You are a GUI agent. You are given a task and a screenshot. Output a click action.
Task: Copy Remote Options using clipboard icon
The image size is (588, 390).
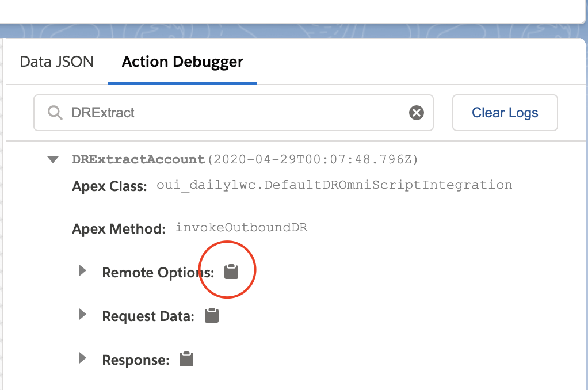click(x=231, y=272)
